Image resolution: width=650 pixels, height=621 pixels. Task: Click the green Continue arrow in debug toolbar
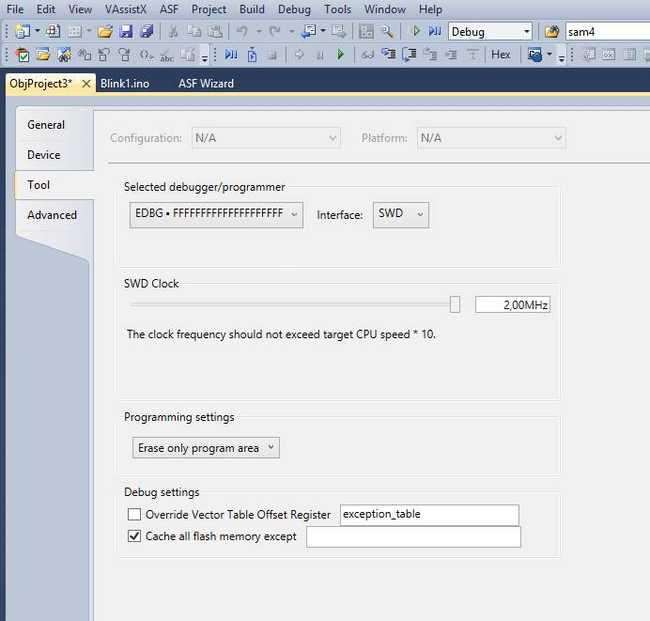click(341, 54)
